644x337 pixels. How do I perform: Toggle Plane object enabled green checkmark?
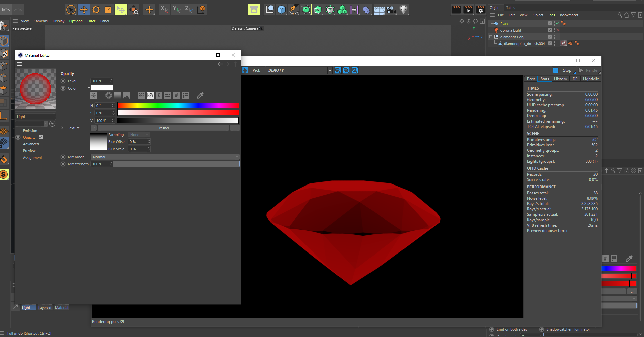coord(558,23)
